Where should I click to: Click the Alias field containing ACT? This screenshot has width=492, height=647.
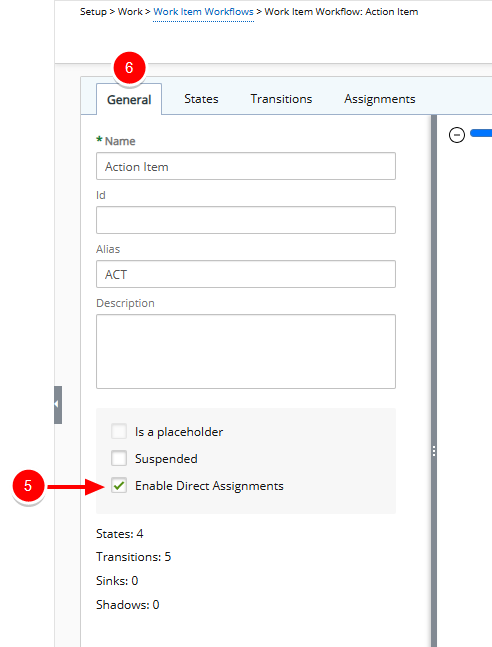point(246,274)
